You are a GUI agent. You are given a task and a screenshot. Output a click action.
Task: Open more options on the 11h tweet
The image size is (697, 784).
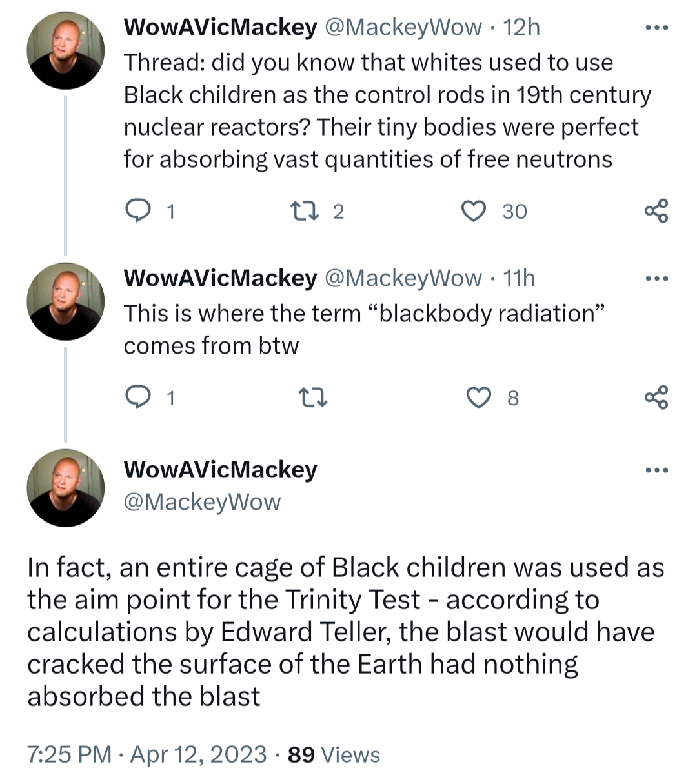pyautogui.click(x=656, y=279)
